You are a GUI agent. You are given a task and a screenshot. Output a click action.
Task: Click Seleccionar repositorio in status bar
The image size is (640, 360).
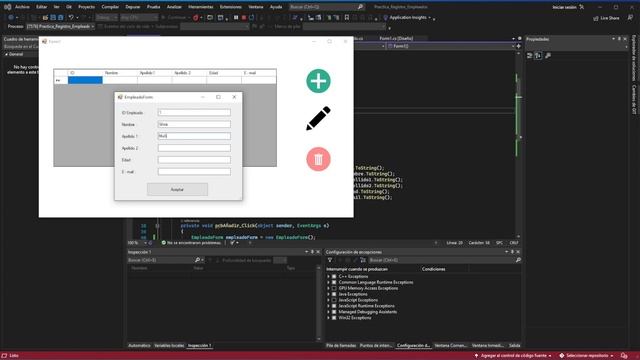coord(587,356)
